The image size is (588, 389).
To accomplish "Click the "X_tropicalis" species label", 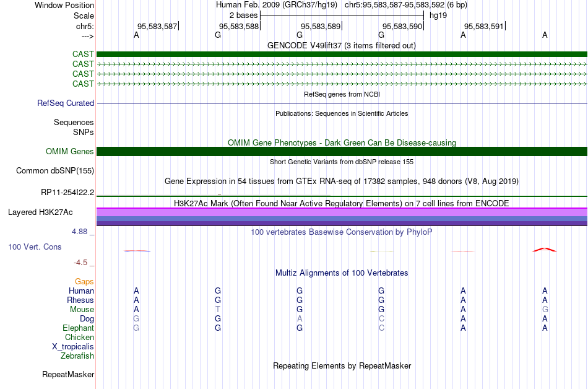I will pyautogui.click(x=73, y=347).
